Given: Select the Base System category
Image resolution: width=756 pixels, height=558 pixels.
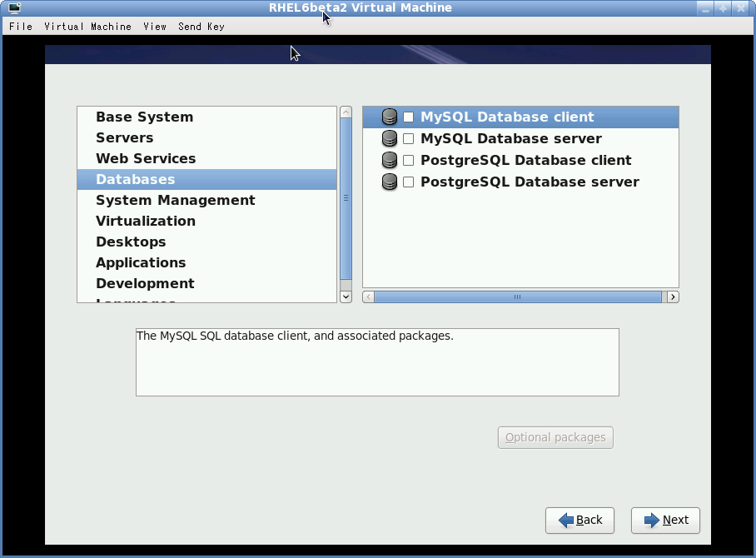Looking at the screenshot, I should (206, 117).
